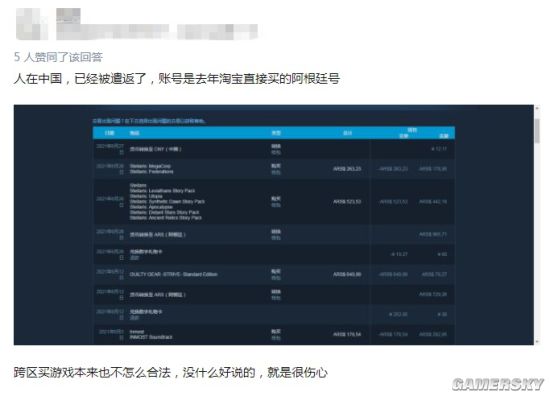Select the 'Stellaris: Utopia' entry

click(x=146, y=196)
